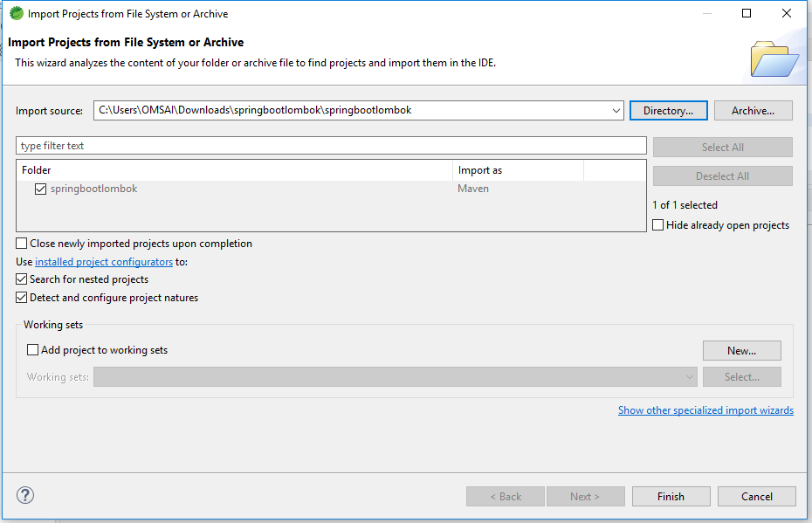812x523 pixels.
Task: Open Show other specialized import wizards link
Action: (x=705, y=409)
